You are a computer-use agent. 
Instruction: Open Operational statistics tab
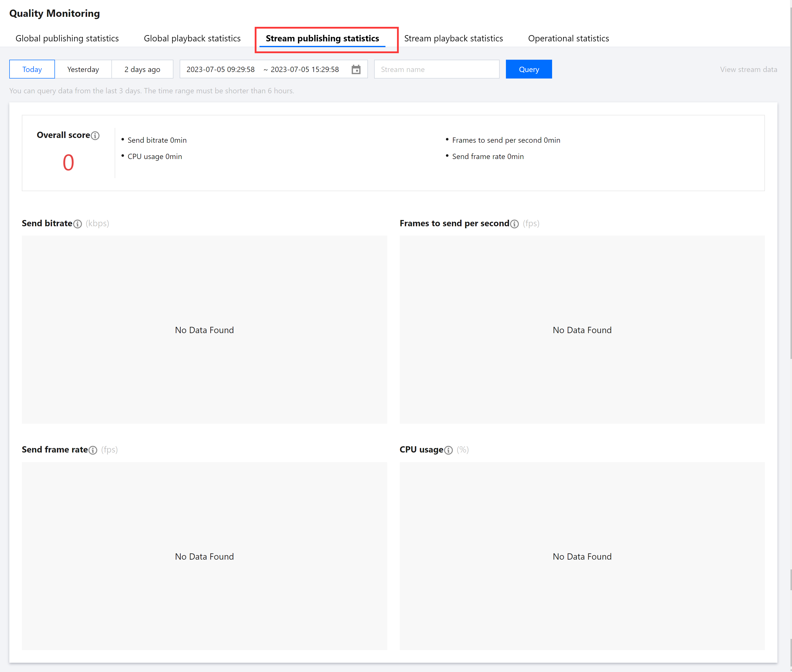(x=568, y=38)
